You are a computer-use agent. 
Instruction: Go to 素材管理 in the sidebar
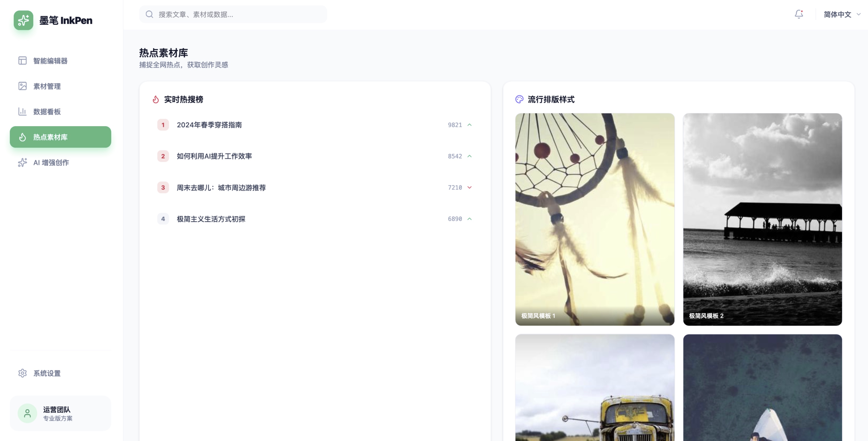point(47,86)
